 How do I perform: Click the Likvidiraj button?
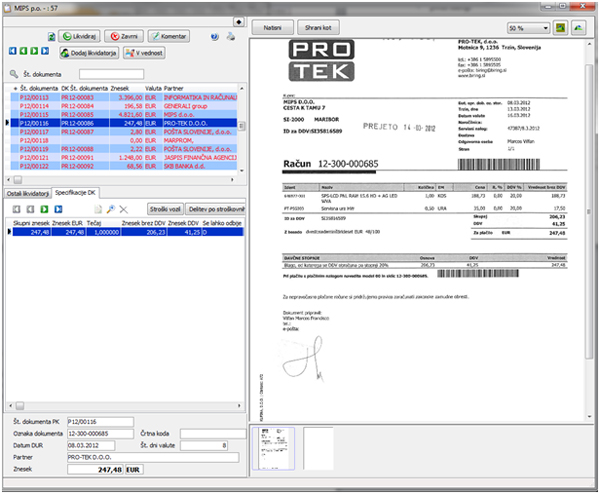[x=79, y=36]
